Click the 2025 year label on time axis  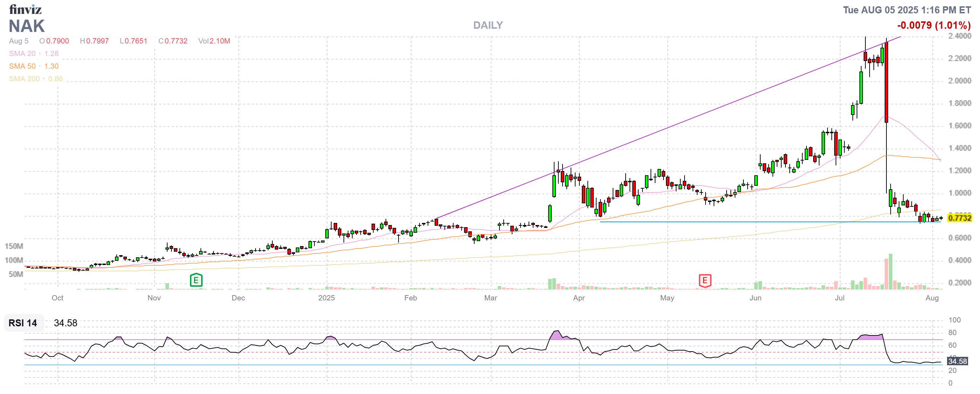(326, 298)
